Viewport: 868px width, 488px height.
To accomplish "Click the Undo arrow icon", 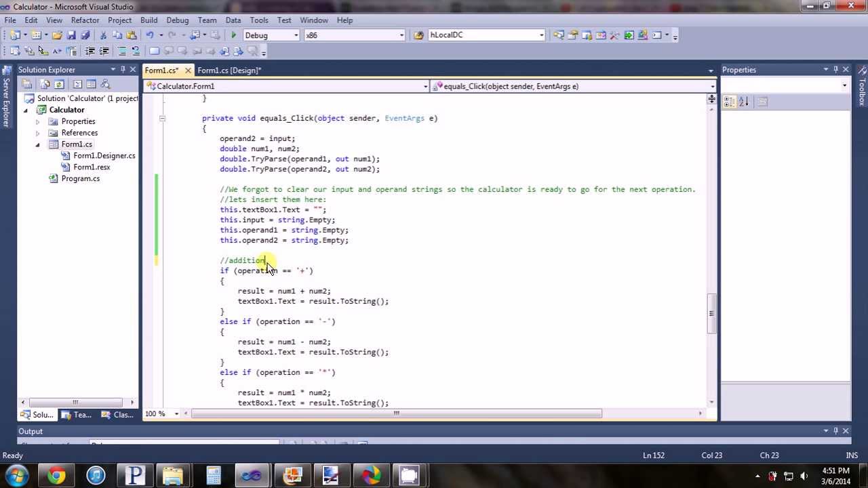I will click(150, 35).
